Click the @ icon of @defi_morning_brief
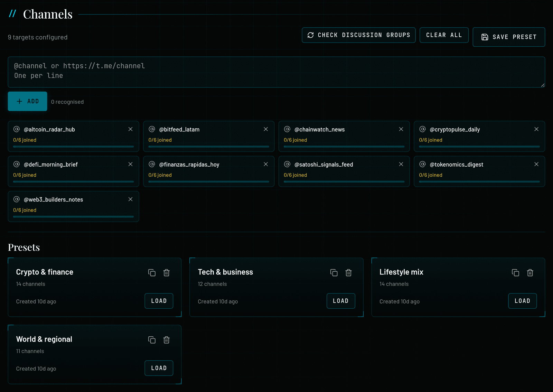The width and height of the screenshot is (553, 392). point(16,164)
